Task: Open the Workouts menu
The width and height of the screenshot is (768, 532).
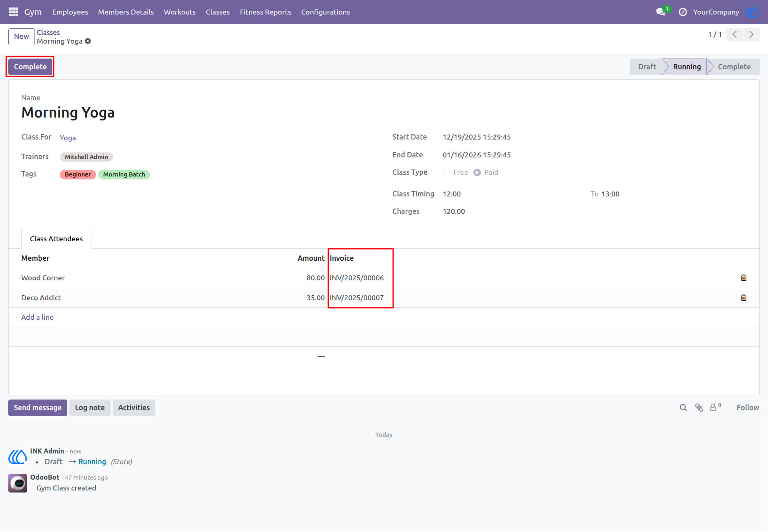Action: click(180, 12)
